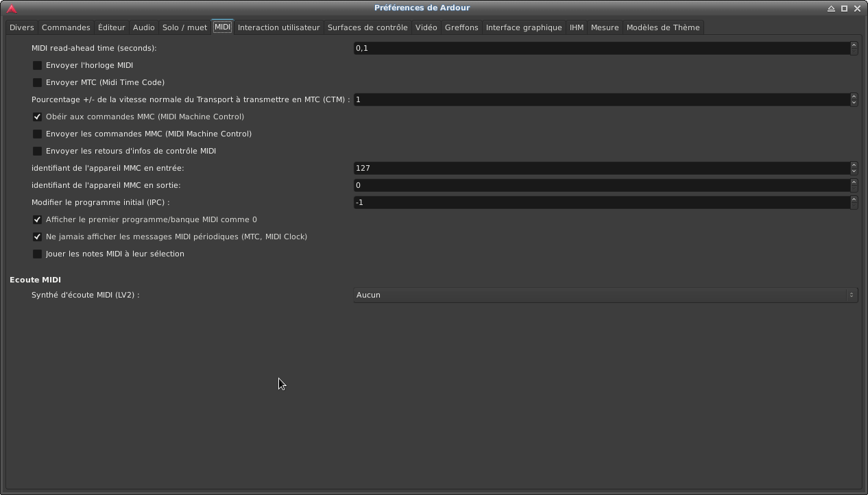
Task: Close the Préférences de Ardour window
Action: coord(857,8)
